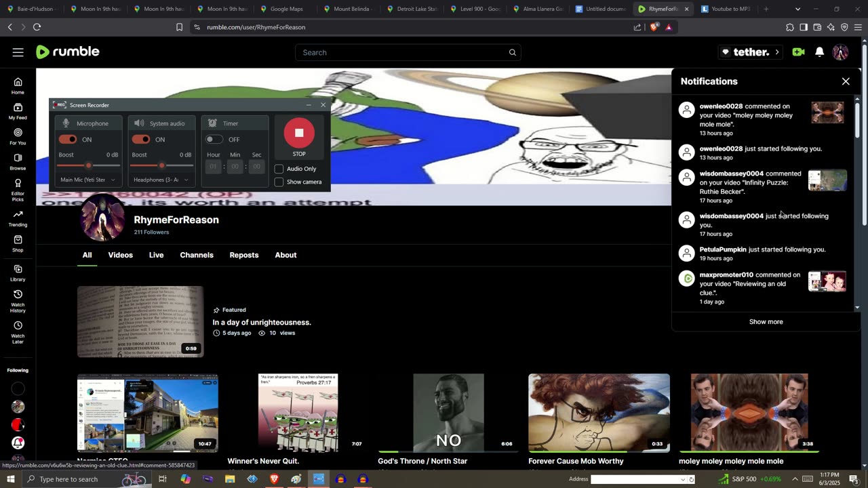
Task: Click the green go-live camera icon
Action: coord(798,52)
